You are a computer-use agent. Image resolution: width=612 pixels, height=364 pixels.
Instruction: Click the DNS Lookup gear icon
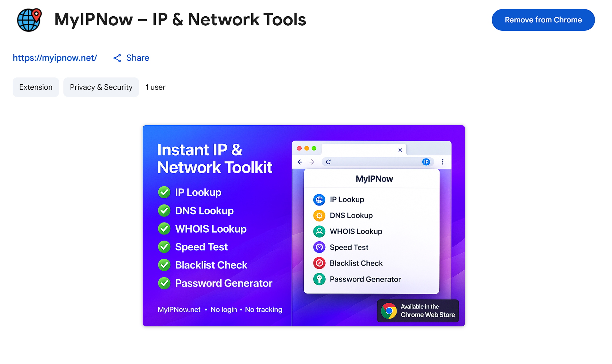319,215
